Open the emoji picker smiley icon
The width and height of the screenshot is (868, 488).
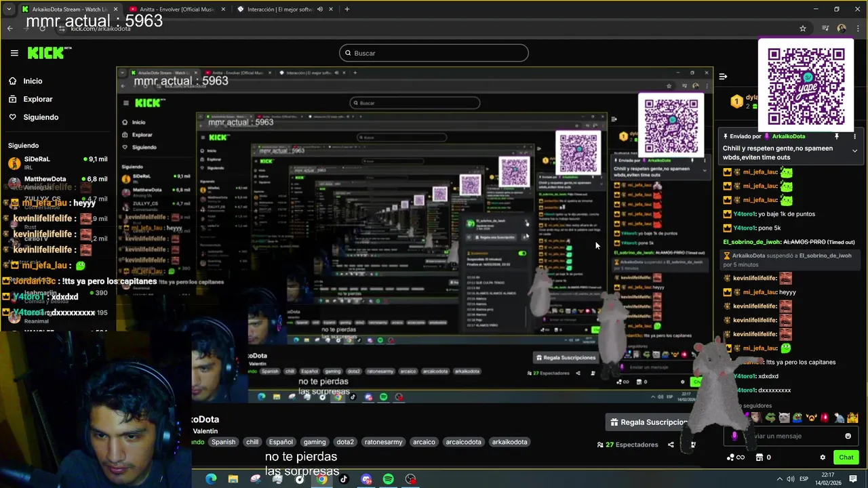(x=848, y=436)
